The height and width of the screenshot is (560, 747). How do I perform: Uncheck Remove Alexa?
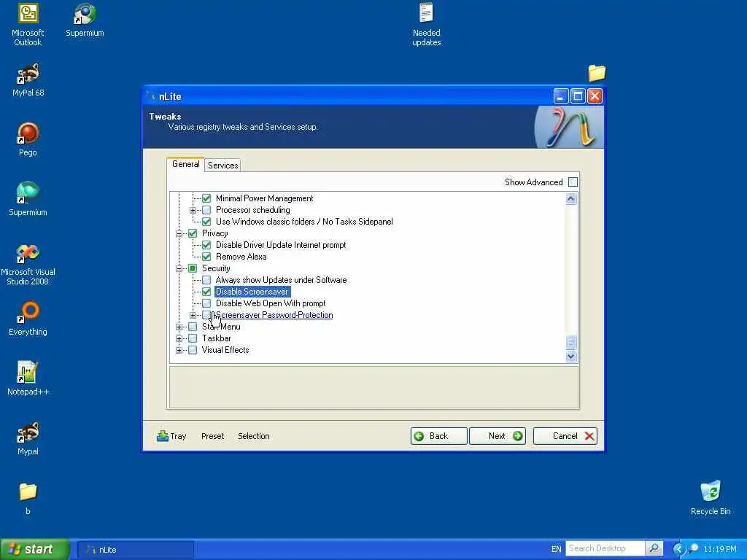click(x=206, y=257)
